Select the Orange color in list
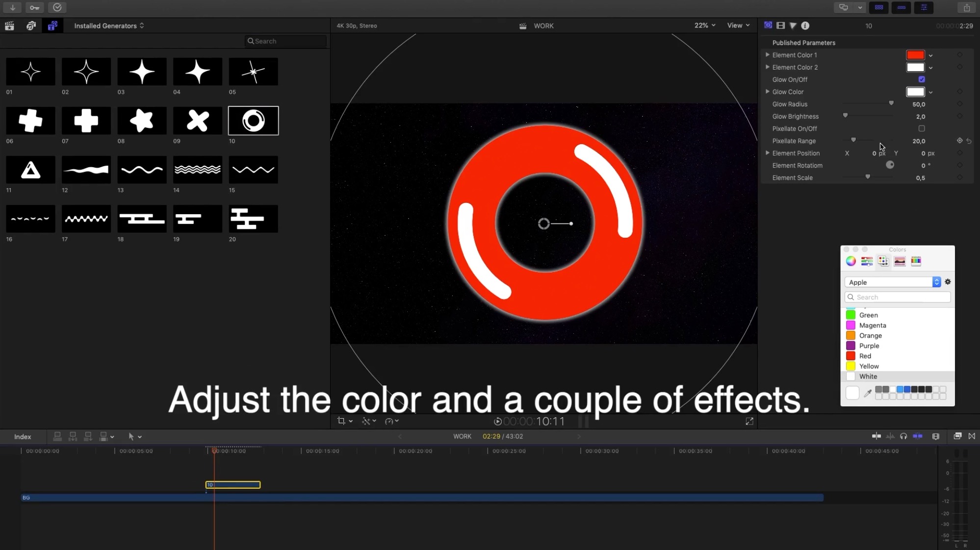This screenshot has height=550, width=980. [870, 336]
